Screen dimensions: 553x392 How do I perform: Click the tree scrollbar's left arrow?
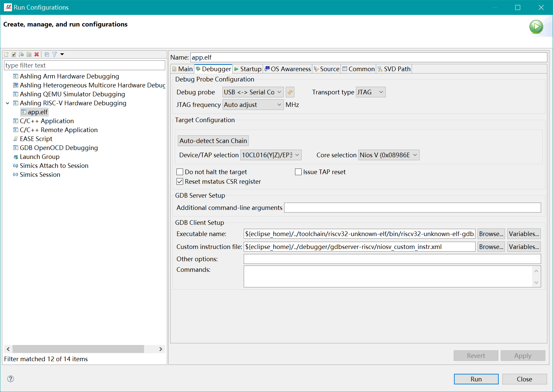(x=8, y=349)
